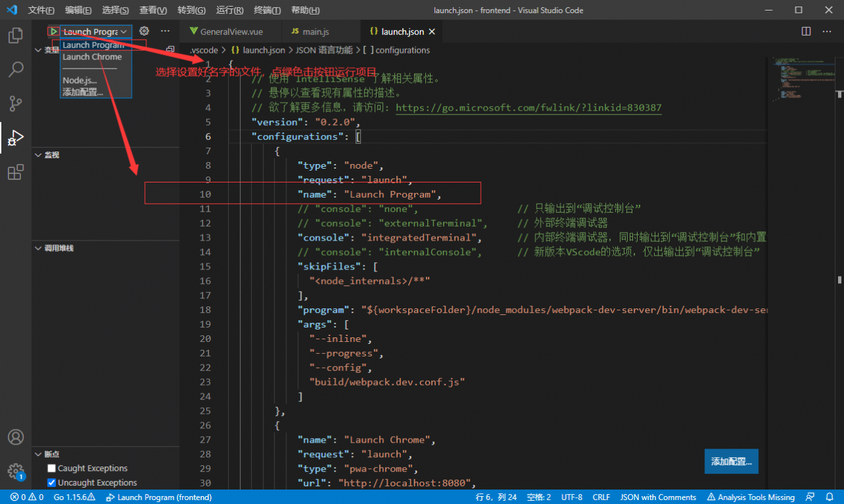This screenshot has height=504, width=844.
Task: Switch to main.js tab
Action: (x=320, y=32)
